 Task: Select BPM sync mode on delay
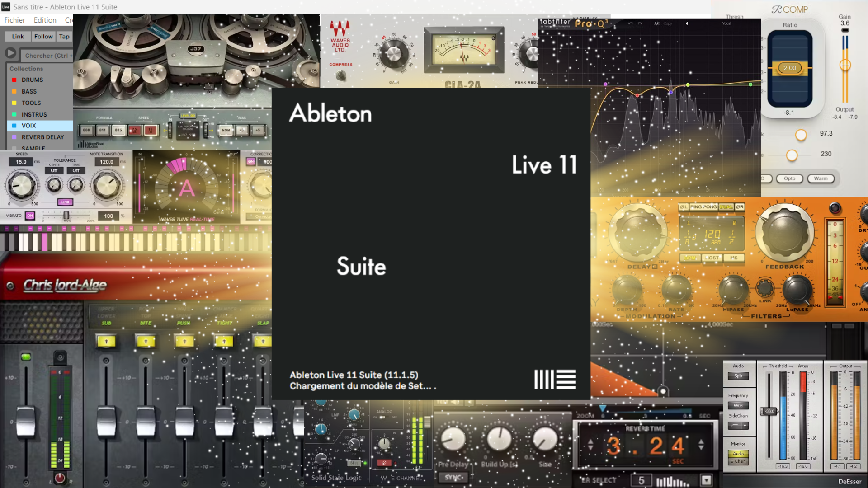(690, 258)
